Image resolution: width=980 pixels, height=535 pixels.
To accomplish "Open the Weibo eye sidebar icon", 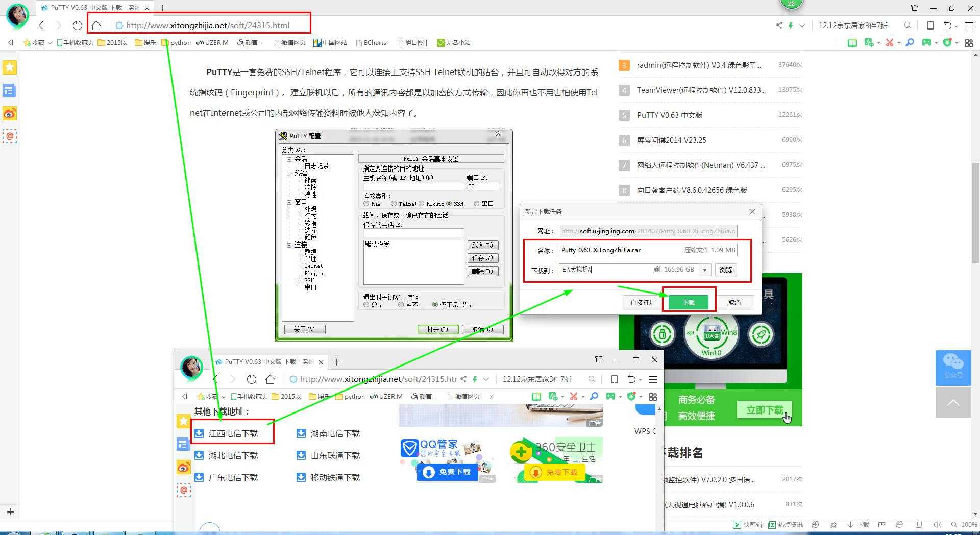I will tap(10, 114).
